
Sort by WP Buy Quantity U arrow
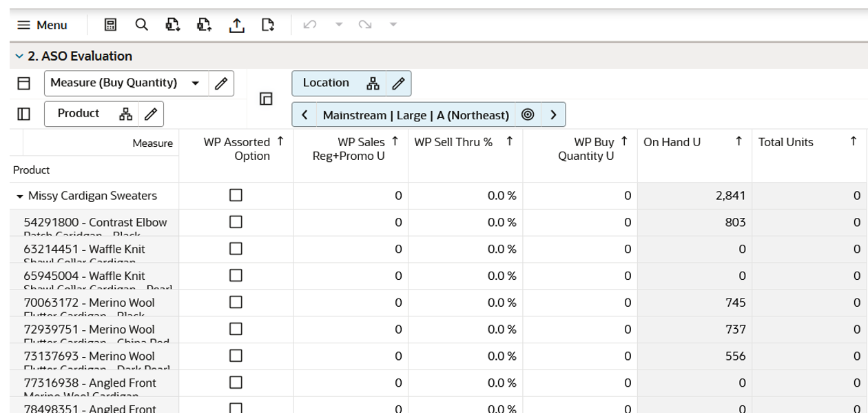coord(624,141)
